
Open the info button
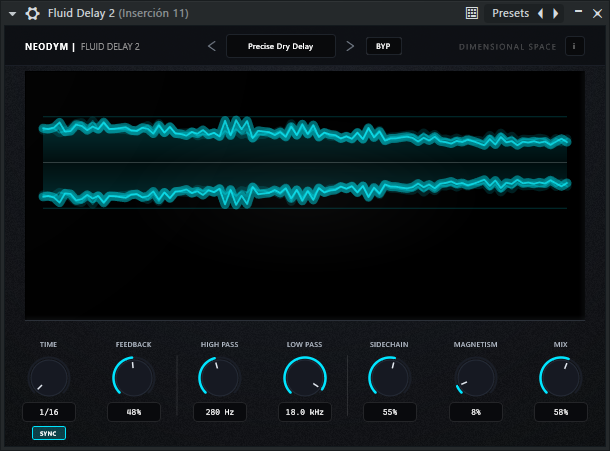pos(574,46)
